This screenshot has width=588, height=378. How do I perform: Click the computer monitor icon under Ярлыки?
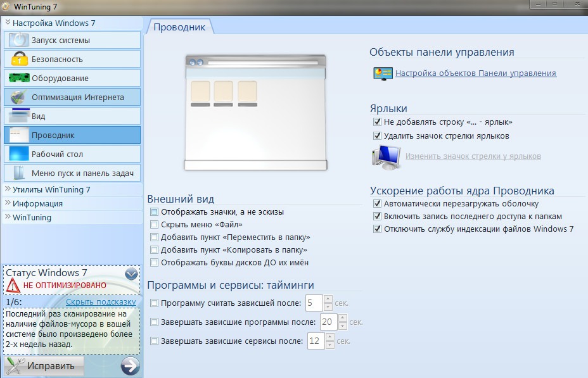(387, 156)
